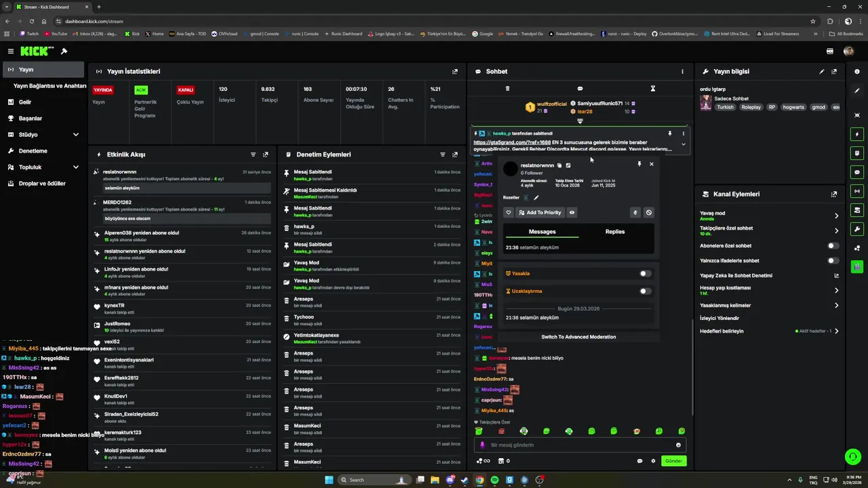This screenshot has width=868, height=488.
Task: Edit badges with pencil next to Rozetler
Action: point(536,198)
